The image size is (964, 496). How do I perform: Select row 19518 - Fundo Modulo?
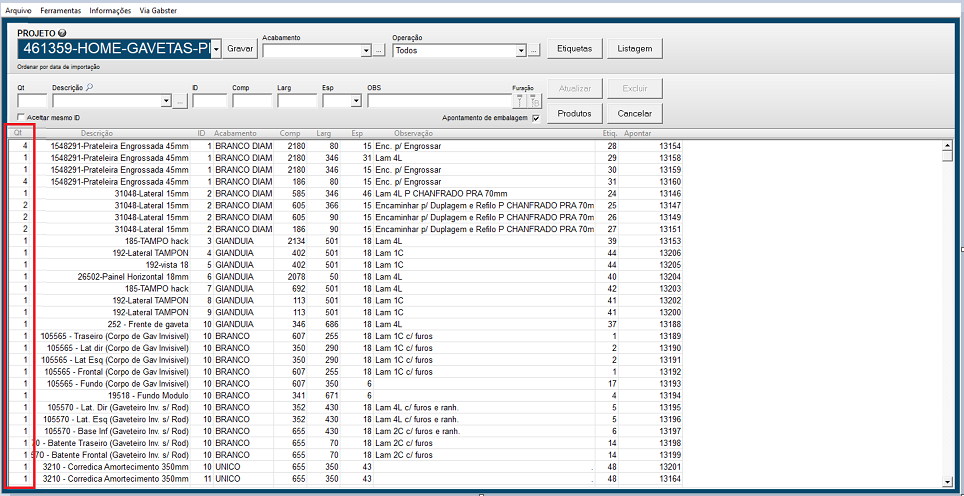[344, 395]
